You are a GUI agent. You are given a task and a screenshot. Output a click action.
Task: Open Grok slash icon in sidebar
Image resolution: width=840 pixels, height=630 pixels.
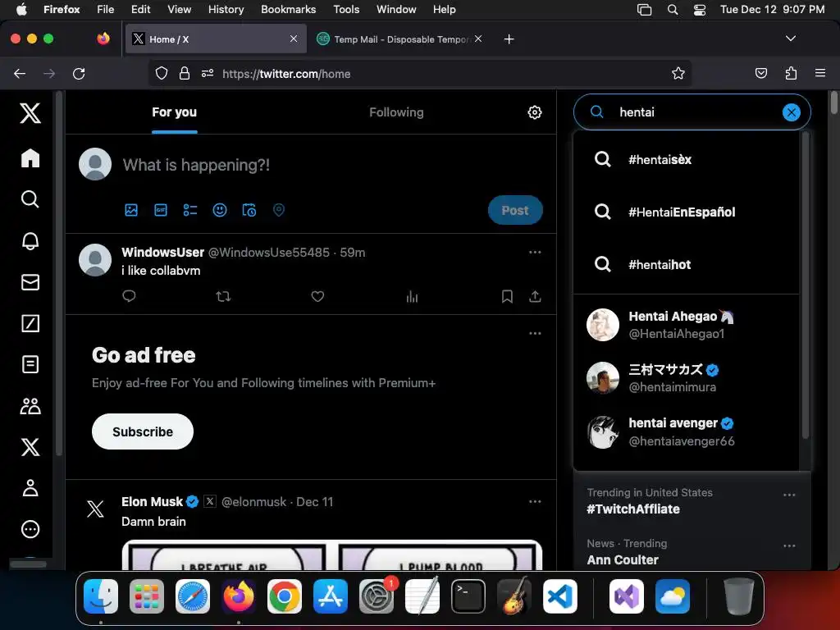coord(30,323)
